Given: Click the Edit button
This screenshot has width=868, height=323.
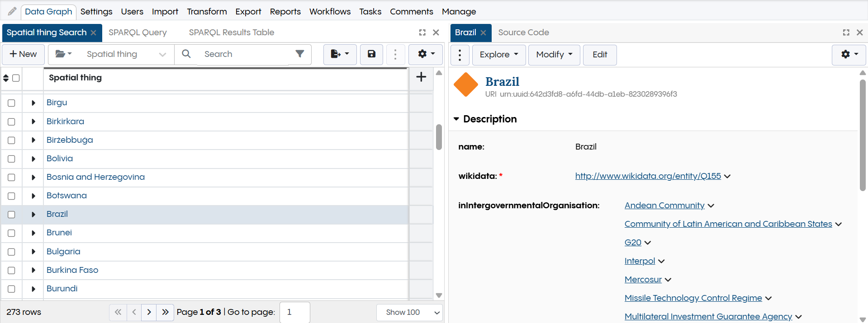Looking at the screenshot, I should pyautogui.click(x=599, y=55).
